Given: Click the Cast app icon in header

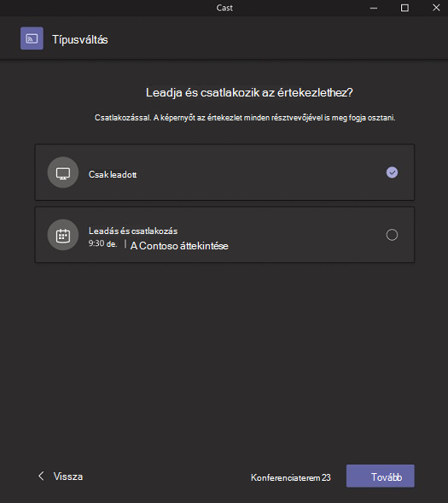Looking at the screenshot, I should click(32, 38).
